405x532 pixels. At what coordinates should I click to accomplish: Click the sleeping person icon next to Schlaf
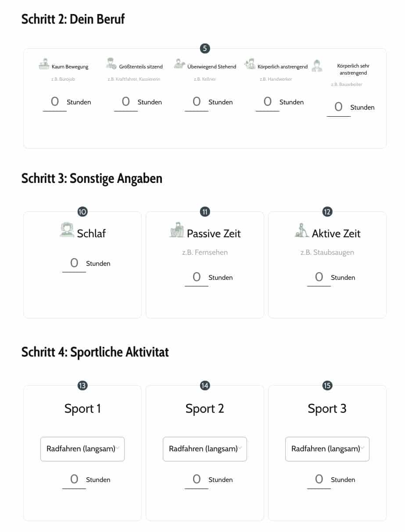(67, 230)
